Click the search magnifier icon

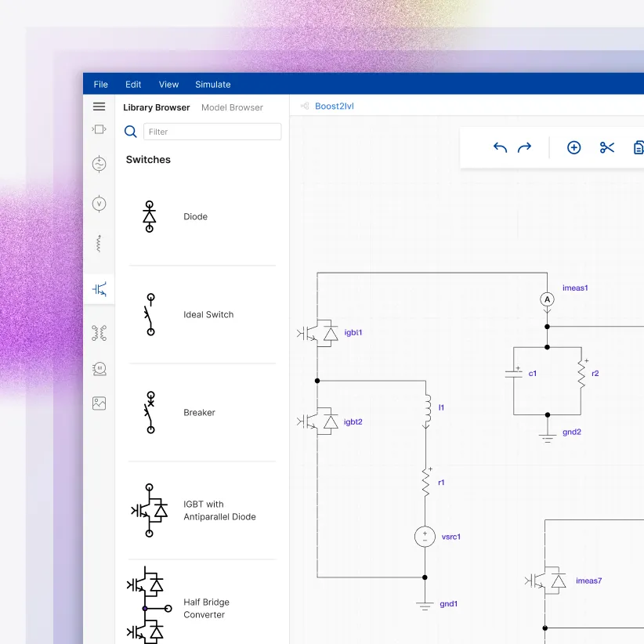131,132
